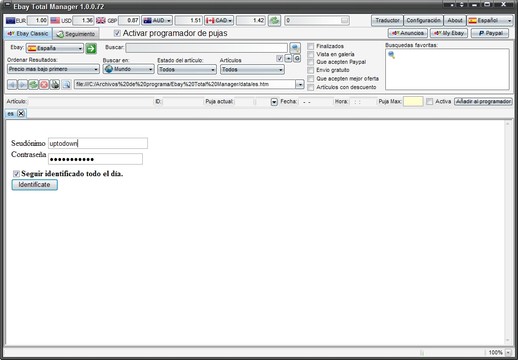This screenshot has height=360, width=518.
Task: Click the print page icon
Action: (55, 84)
